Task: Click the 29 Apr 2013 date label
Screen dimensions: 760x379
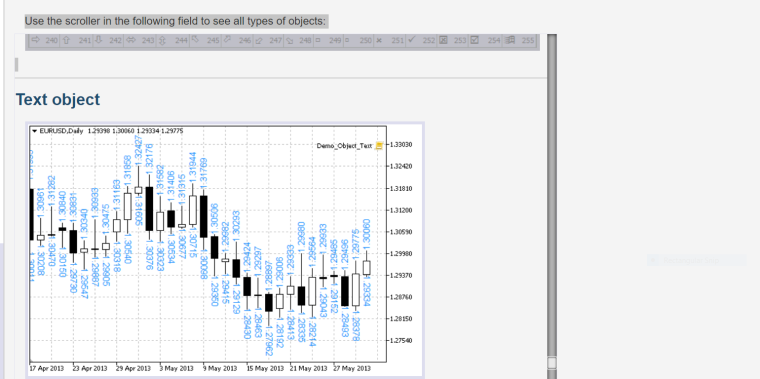Action: tap(133, 369)
